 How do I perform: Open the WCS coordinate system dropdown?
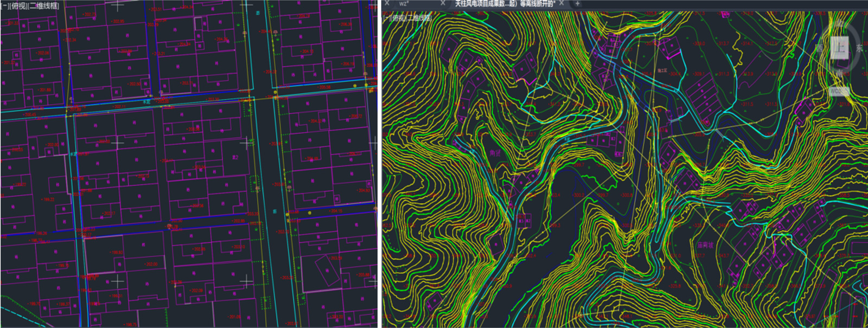[839, 91]
